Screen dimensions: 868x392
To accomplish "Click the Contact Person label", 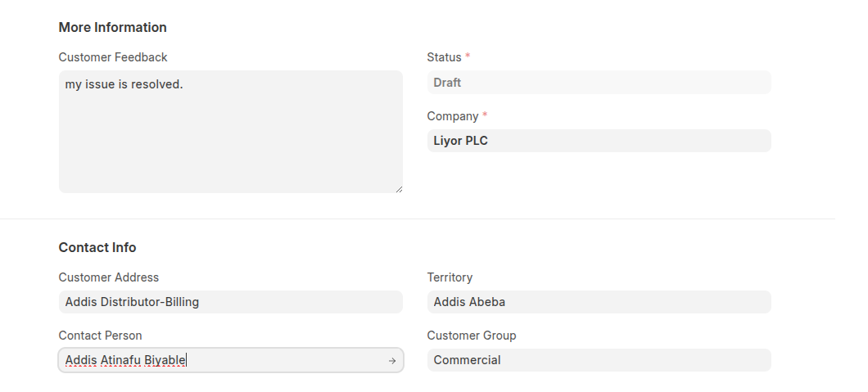I will tap(100, 336).
